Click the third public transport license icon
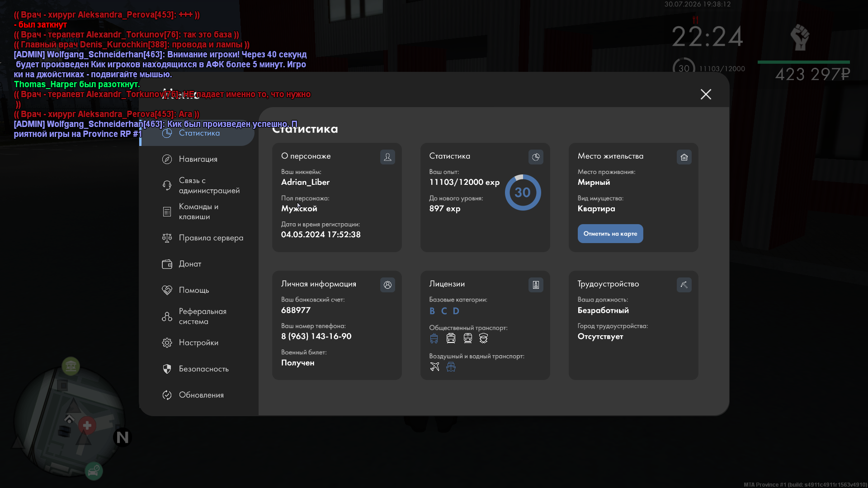The image size is (868, 488). point(467,338)
